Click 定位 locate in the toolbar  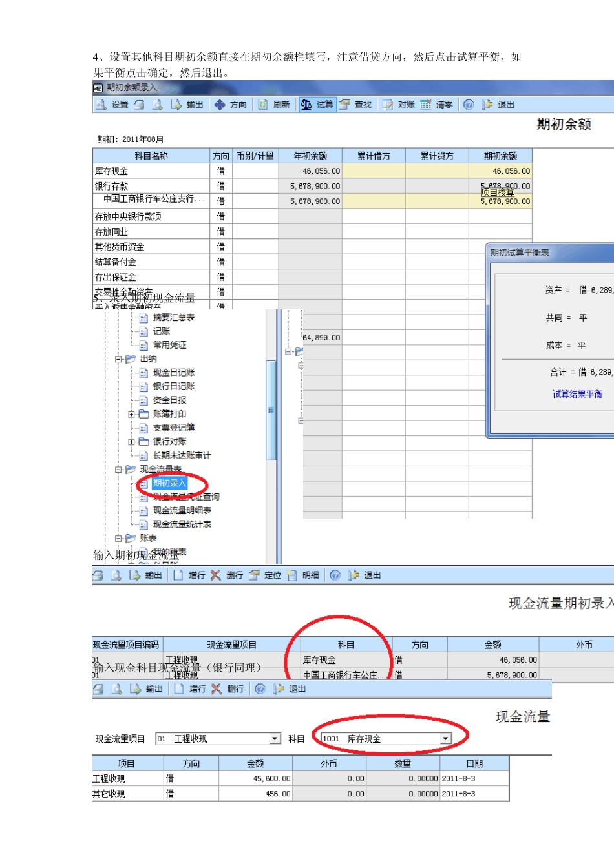[x=265, y=575]
